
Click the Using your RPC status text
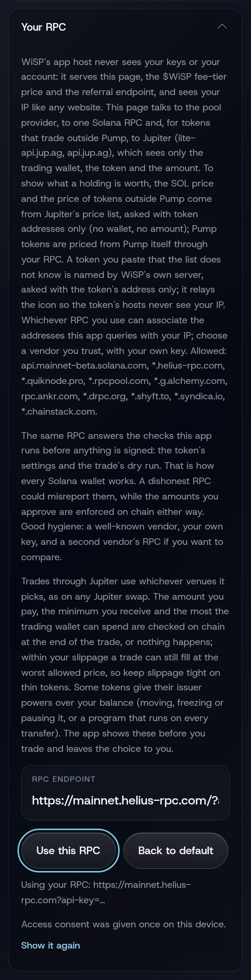click(x=106, y=892)
